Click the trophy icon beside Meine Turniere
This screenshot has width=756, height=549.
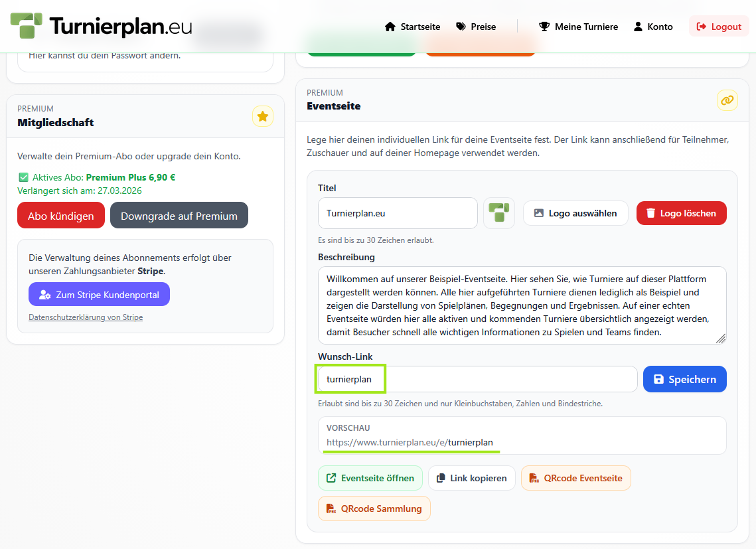click(x=544, y=26)
